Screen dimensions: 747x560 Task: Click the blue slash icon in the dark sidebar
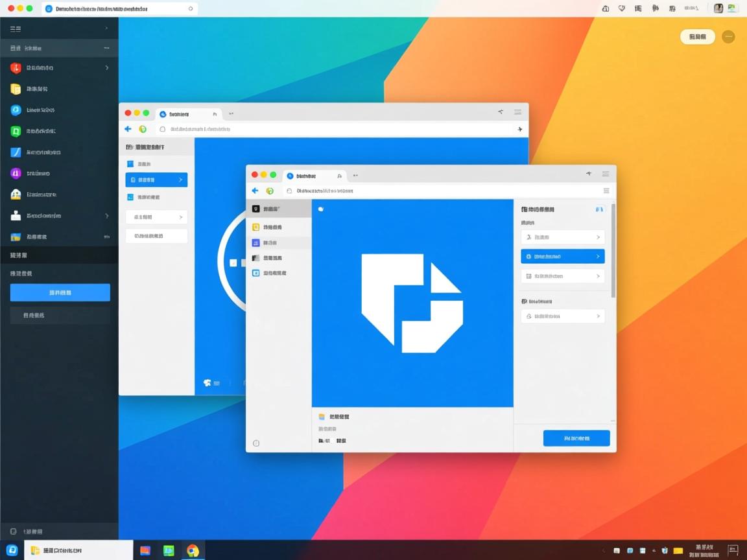coord(16,152)
